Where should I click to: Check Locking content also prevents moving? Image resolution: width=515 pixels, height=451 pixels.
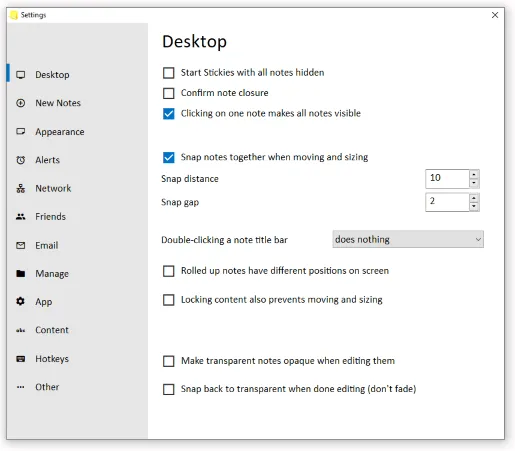(169, 300)
